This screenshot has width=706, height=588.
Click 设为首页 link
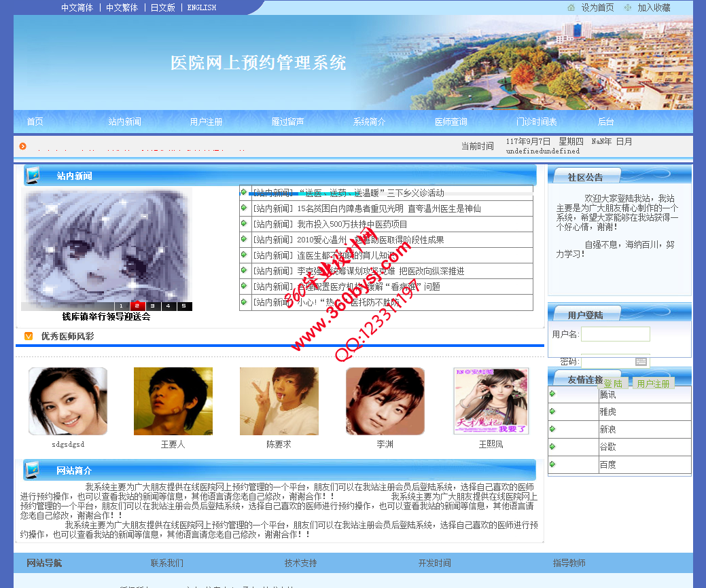coord(597,7)
